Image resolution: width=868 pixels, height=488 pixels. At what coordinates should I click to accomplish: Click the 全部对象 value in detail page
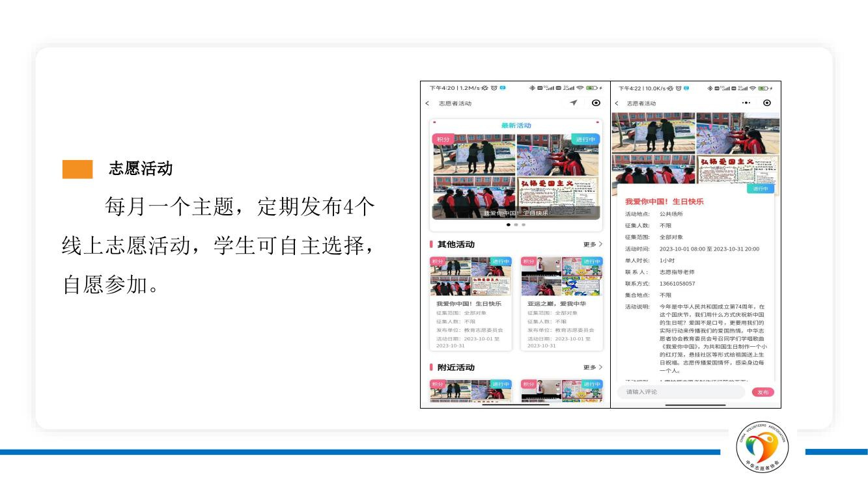click(671, 237)
